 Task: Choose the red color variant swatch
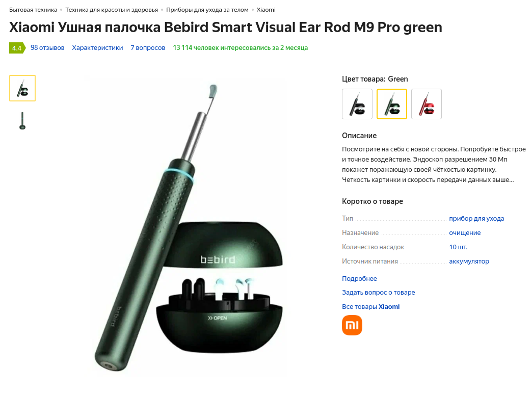(x=427, y=104)
